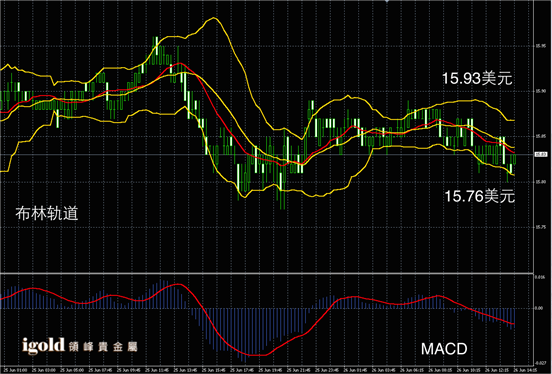Click the -0.027 value on MACD scale

540,363
